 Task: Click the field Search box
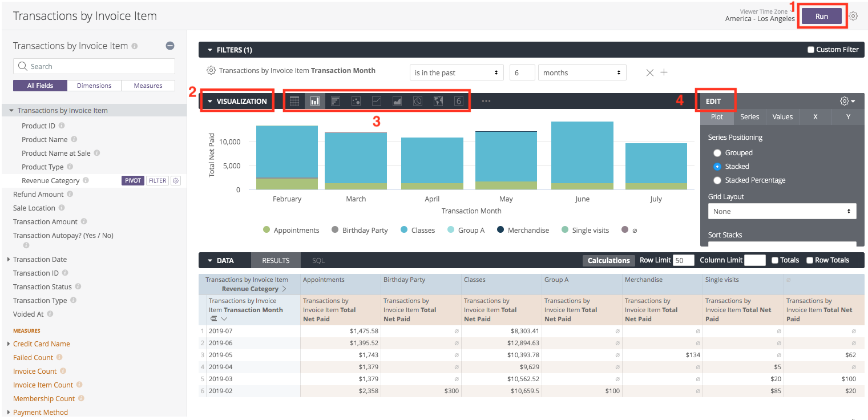(x=94, y=66)
